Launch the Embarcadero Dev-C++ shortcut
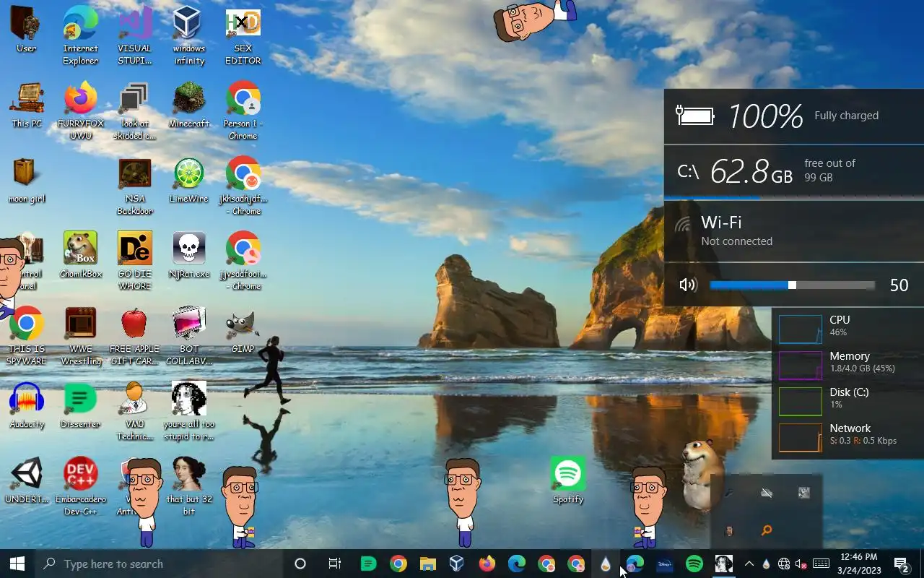The height and width of the screenshot is (578, 924). 80,486
